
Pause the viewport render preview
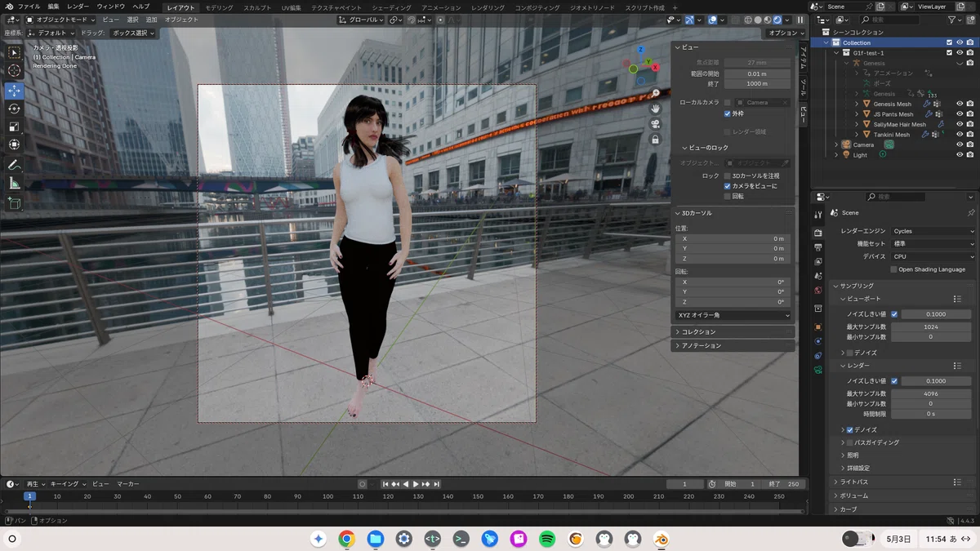800,20
